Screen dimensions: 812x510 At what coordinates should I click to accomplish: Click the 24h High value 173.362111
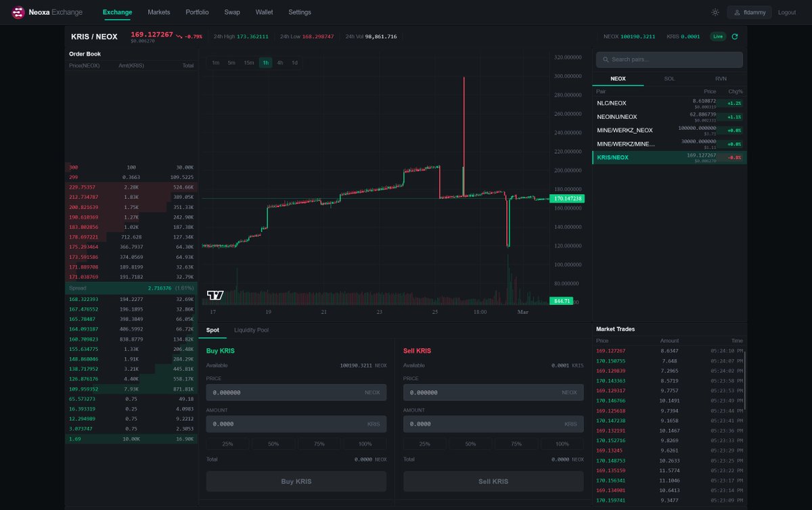252,37
